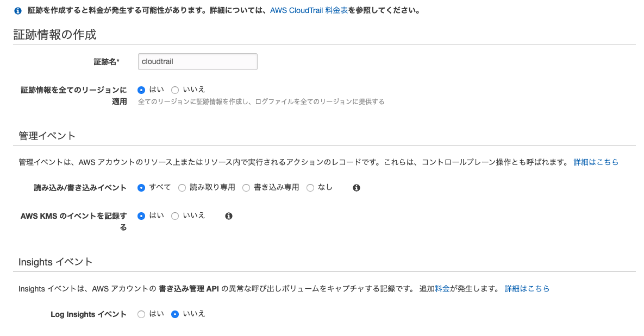The image size is (644, 336).
Task: Click the 証跡情報の作成 page heading
Action: point(55,35)
